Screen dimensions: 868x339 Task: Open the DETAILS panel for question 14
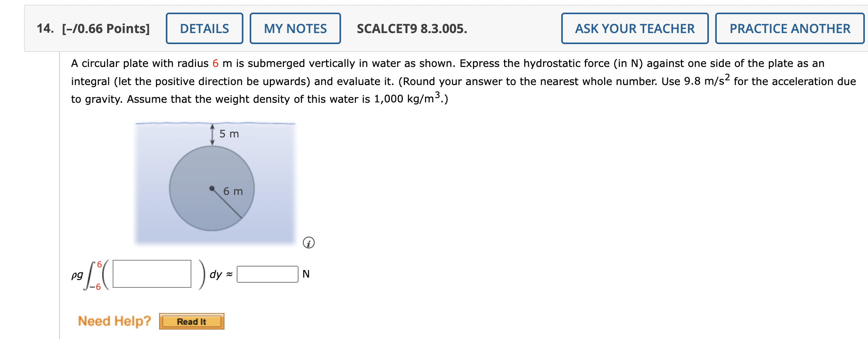[204, 28]
